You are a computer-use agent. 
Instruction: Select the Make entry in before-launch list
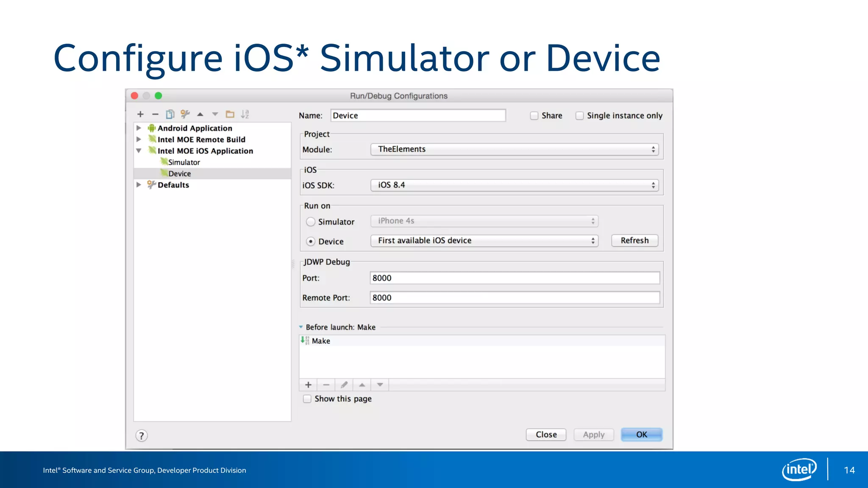482,341
